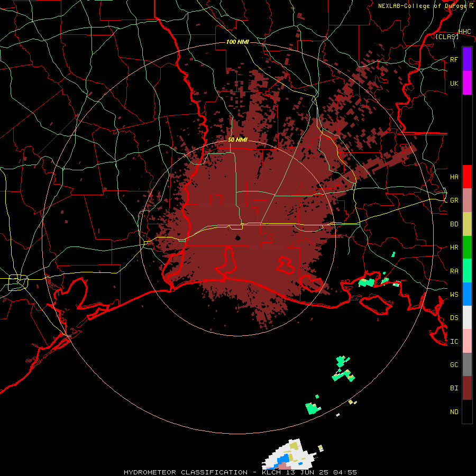Click the GC legend label
This screenshot has width=476, height=476.
(454, 364)
